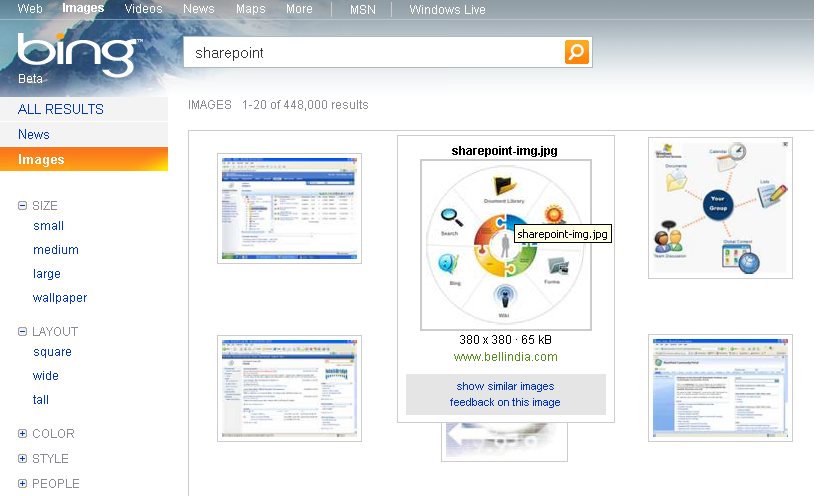Collapse the LAYOUT filter section
This screenshot has width=817, height=496.
pos(22,332)
